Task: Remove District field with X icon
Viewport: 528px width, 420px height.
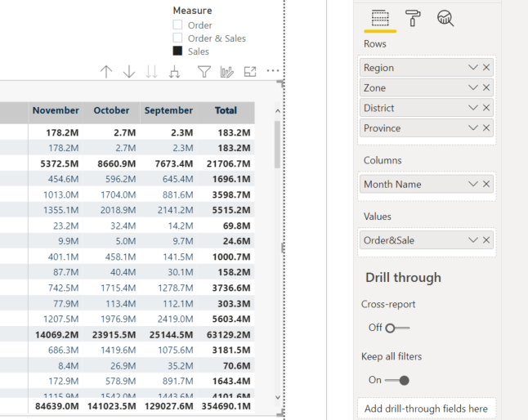Action: click(x=486, y=108)
